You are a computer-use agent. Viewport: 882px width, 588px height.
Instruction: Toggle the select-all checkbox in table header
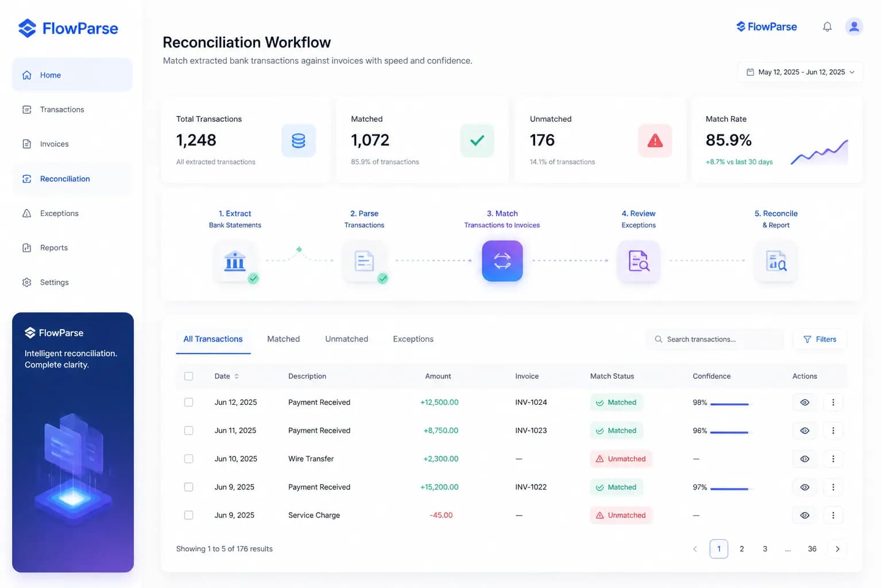point(188,376)
